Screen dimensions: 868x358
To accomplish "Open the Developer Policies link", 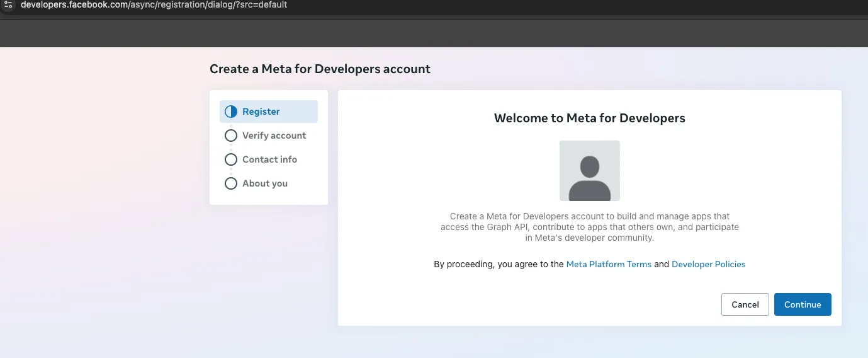I will tap(708, 264).
